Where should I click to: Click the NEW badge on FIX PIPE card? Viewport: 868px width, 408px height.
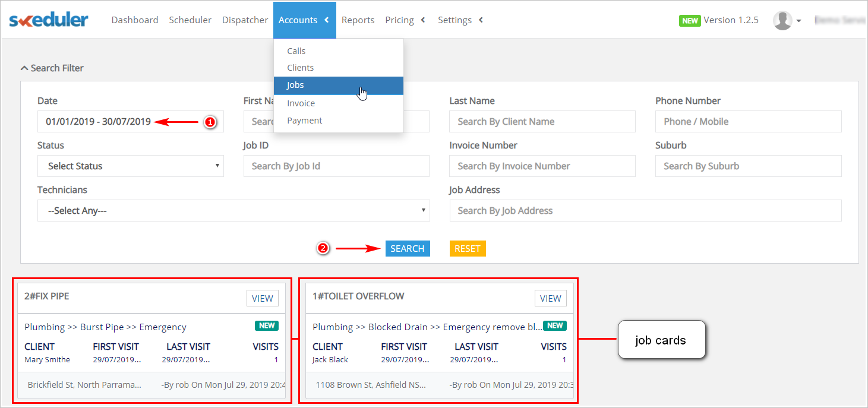(266, 325)
